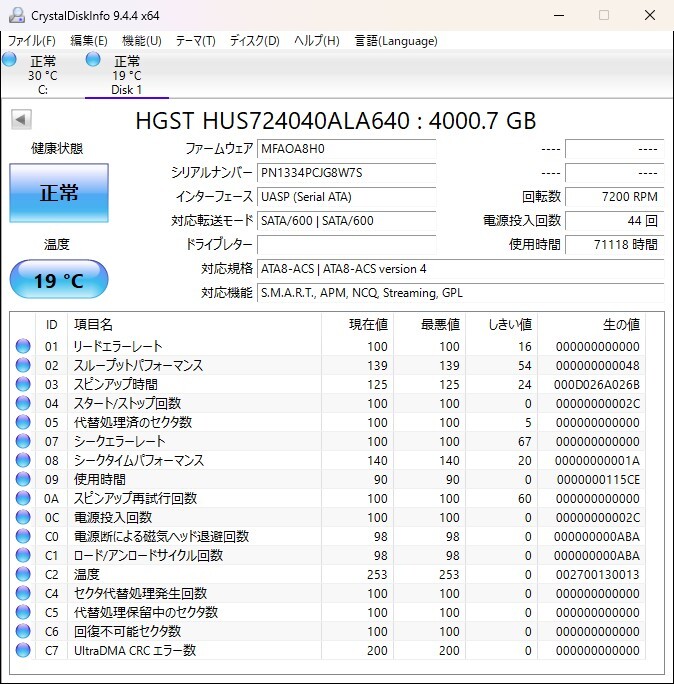Click status orb of row C2 温度
This screenshot has height=684, width=674.
pos(23,574)
